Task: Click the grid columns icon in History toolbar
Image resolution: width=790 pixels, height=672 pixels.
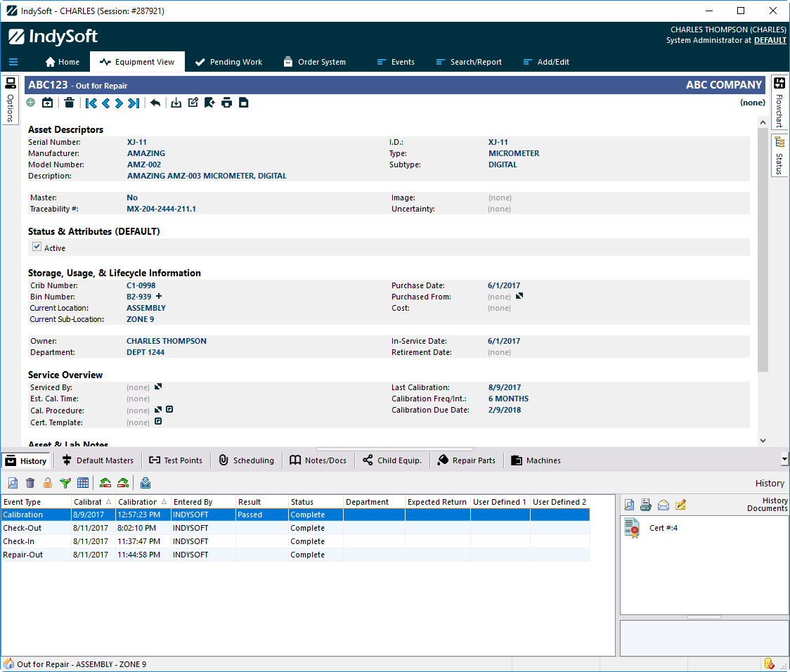Action: click(x=83, y=483)
